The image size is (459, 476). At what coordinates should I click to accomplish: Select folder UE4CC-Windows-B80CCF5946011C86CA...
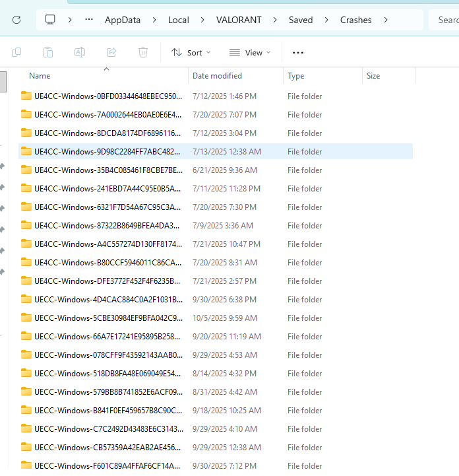pyautogui.click(x=216, y=263)
